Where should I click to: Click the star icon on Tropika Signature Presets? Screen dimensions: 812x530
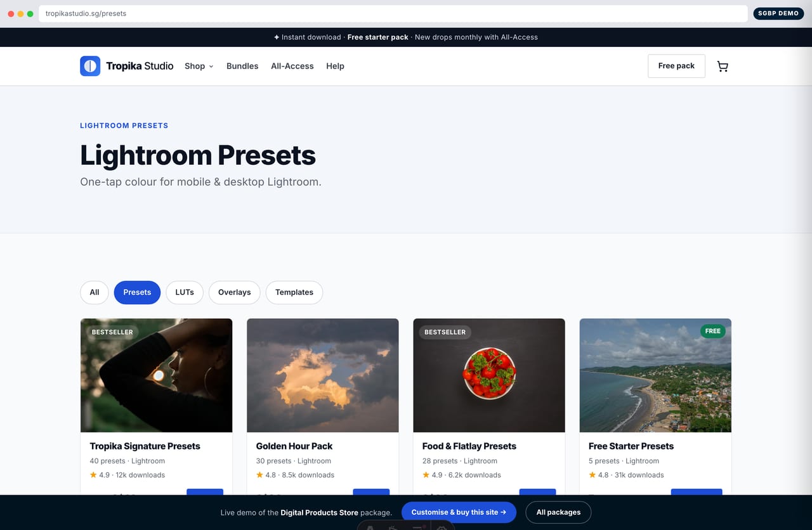coord(93,475)
